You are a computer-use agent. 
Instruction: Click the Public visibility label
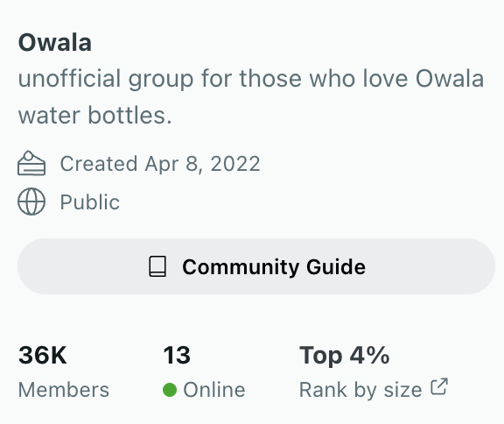(x=90, y=202)
